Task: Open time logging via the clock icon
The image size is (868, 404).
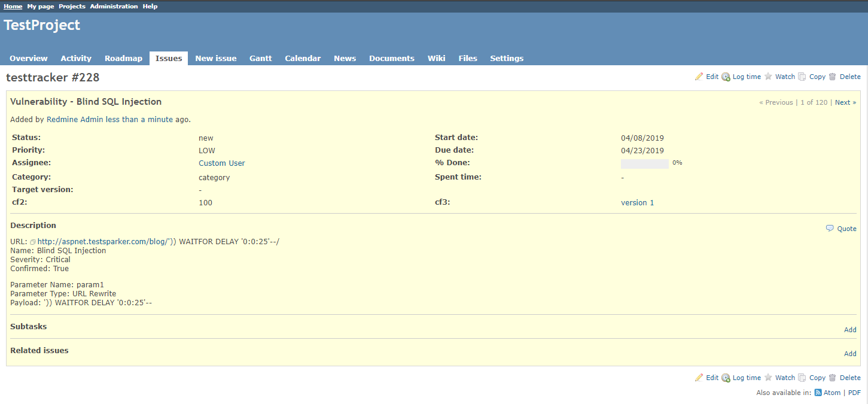Action: pyautogui.click(x=726, y=77)
